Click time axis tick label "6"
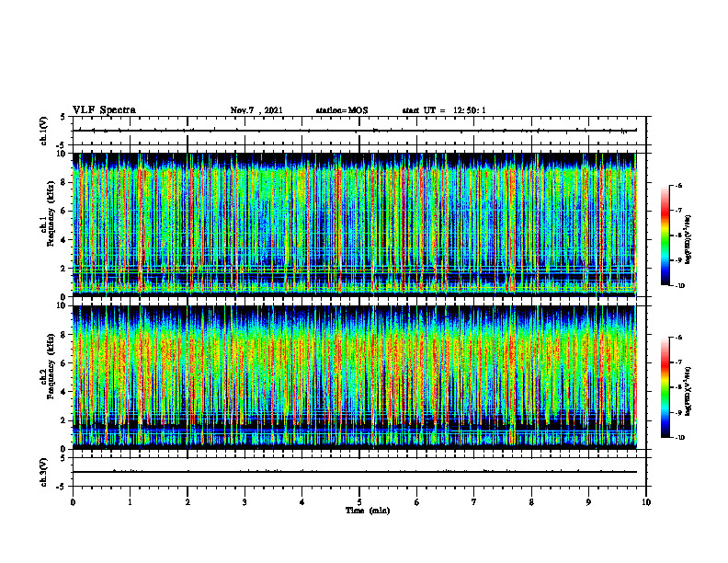 [417, 502]
